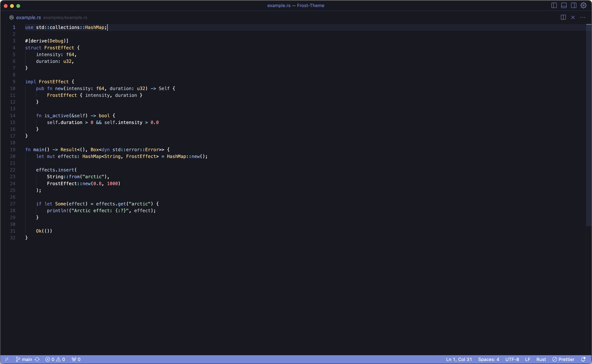Open the remote window icon in the status bar
This screenshot has height=364, width=592.
[7, 359]
